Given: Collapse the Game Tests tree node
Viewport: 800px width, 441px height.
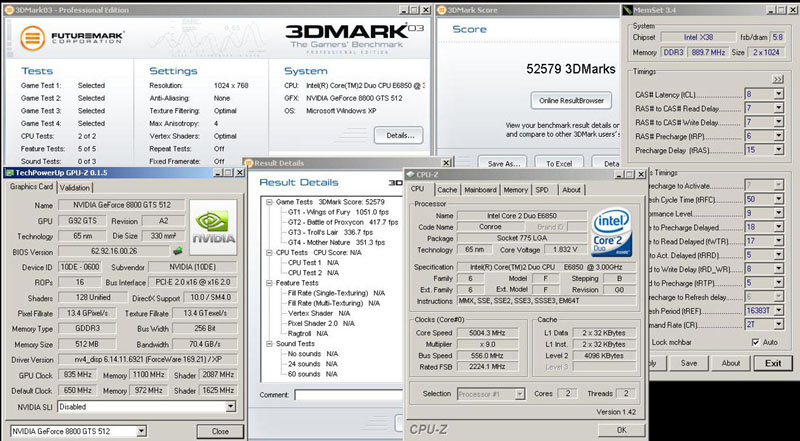Looking at the screenshot, I should [269, 202].
